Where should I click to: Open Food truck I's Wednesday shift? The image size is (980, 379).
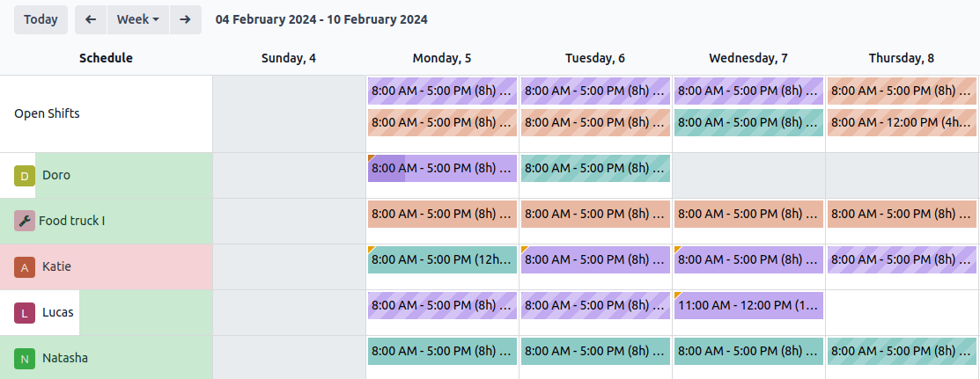(x=748, y=214)
